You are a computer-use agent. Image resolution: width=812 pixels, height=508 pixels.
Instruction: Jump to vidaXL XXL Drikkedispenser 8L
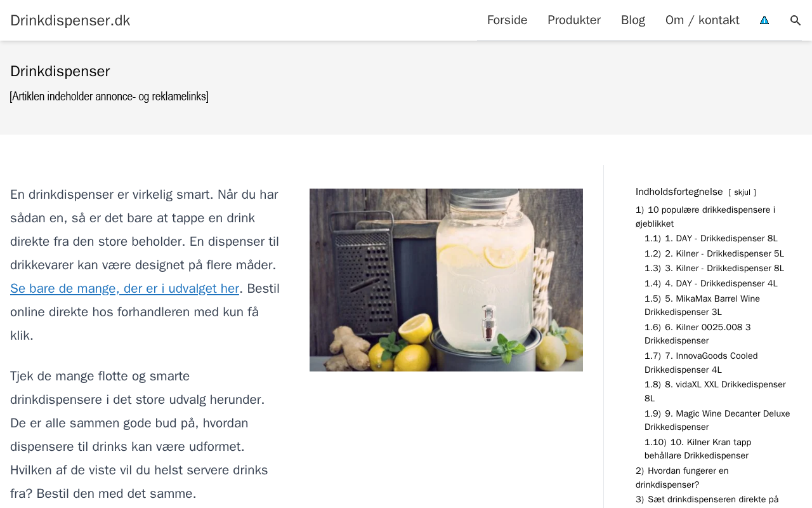click(x=715, y=391)
